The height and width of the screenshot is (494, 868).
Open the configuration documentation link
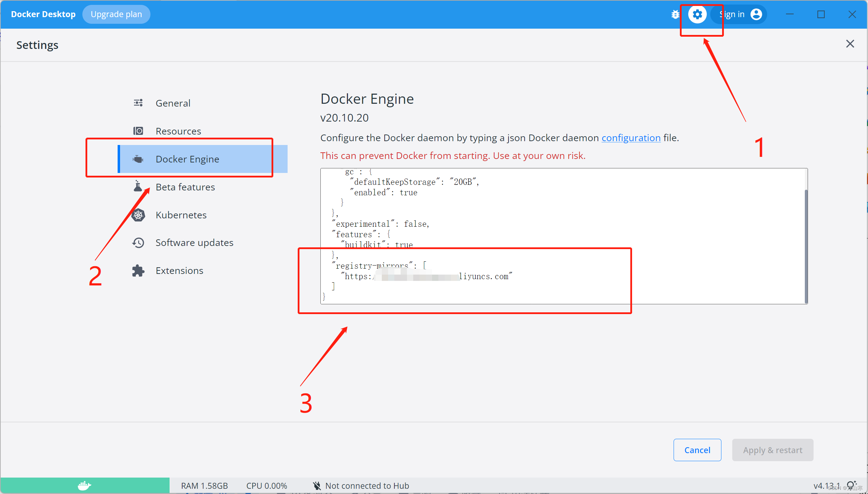pos(631,138)
